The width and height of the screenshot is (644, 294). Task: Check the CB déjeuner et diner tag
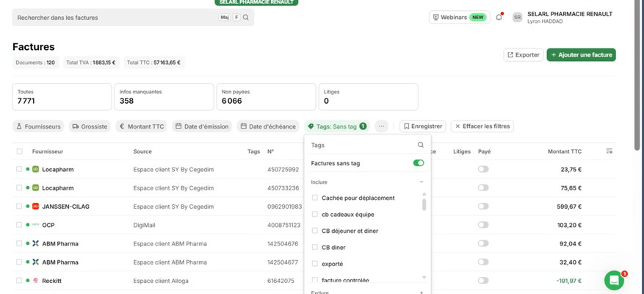(x=315, y=231)
